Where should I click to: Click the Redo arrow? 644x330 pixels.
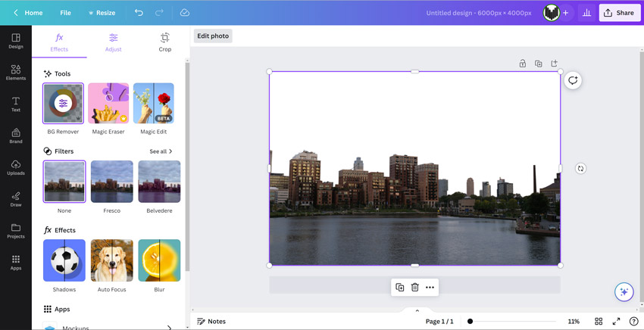pyautogui.click(x=159, y=13)
